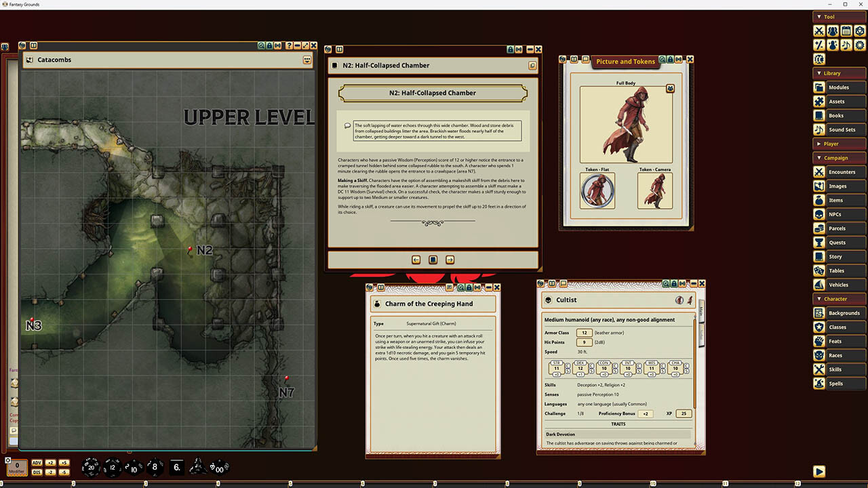Open the Party Sheet tool icon

833,30
